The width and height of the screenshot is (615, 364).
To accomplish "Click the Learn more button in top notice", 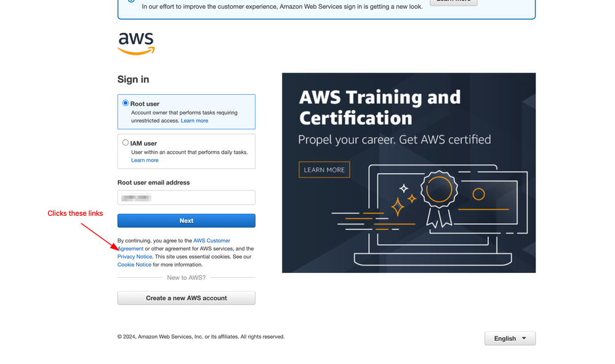I will (x=453, y=1).
